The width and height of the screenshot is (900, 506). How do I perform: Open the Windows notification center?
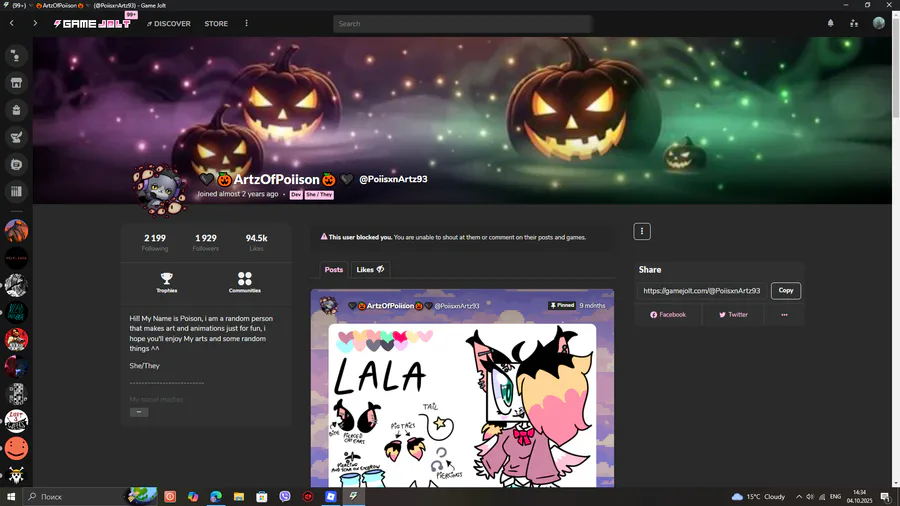coord(886,496)
